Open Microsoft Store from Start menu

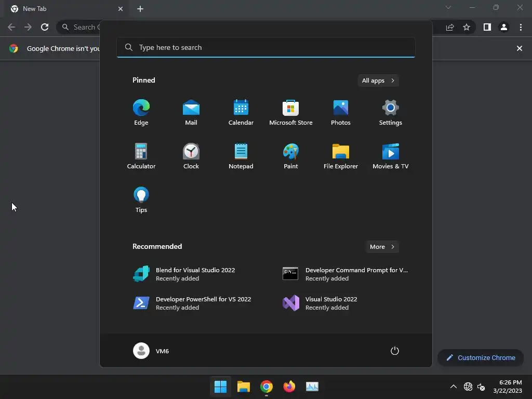click(x=291, y=113)
